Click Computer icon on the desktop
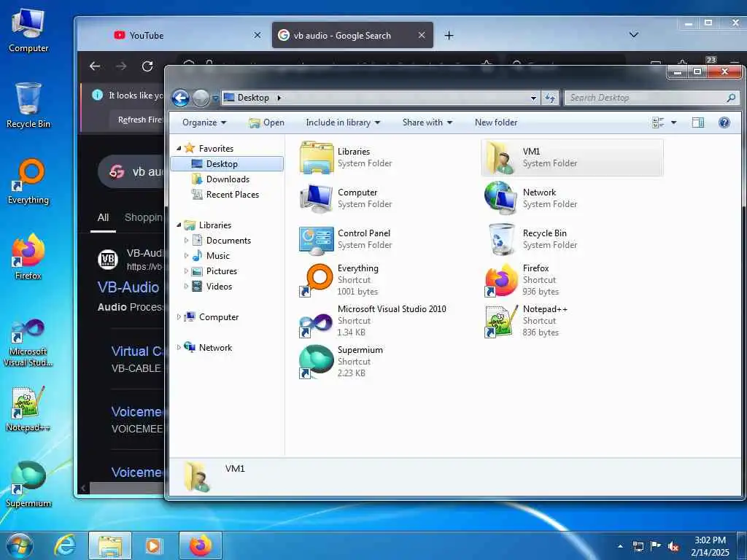Screen dimensions: 747x560 click(28, 30)
